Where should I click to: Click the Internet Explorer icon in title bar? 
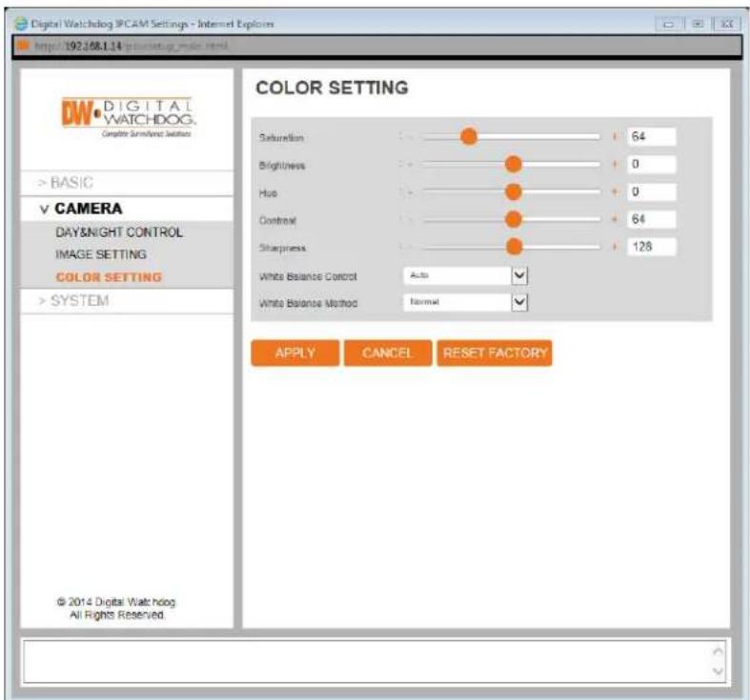point(21,24)
